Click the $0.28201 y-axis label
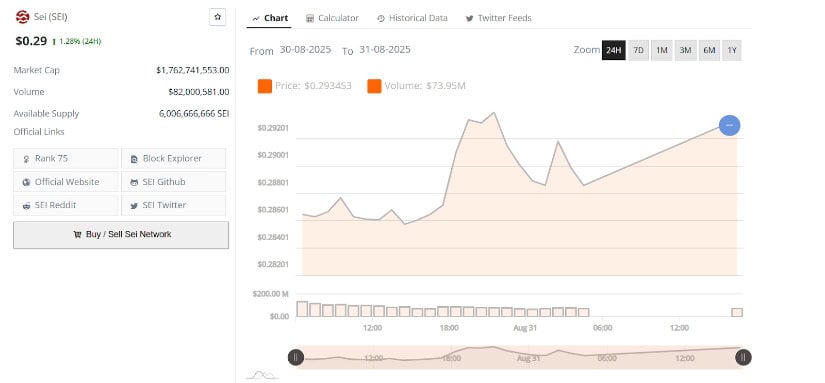825x383 pixels. click(273, 264)
